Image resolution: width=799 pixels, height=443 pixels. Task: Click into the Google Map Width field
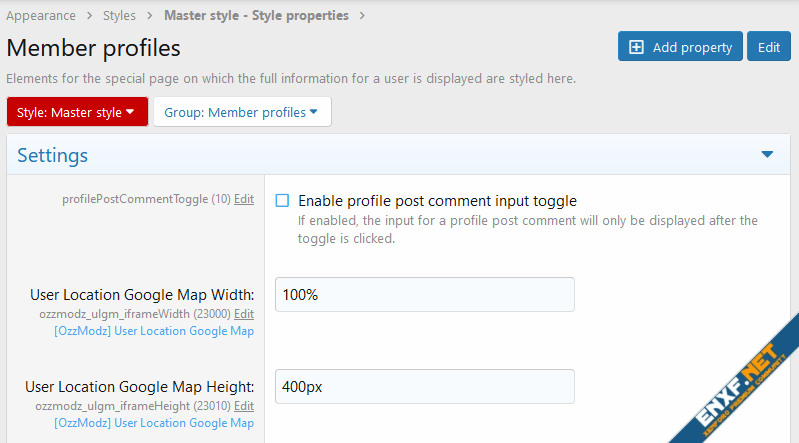(424, 295)
